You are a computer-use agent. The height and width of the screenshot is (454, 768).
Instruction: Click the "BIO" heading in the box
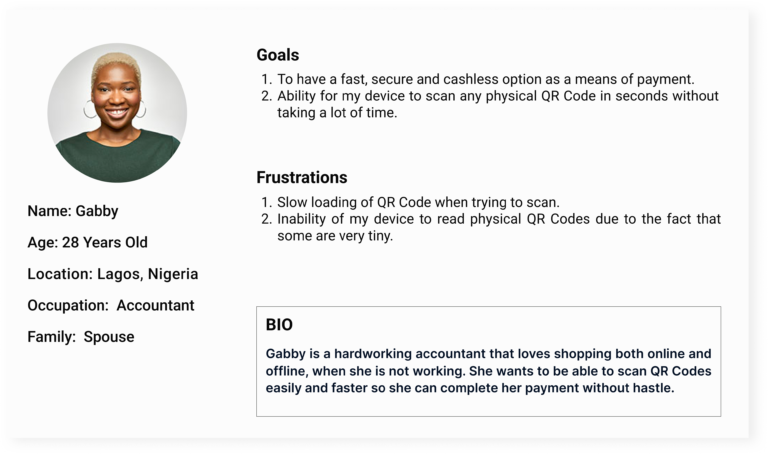tap(279, 325)
